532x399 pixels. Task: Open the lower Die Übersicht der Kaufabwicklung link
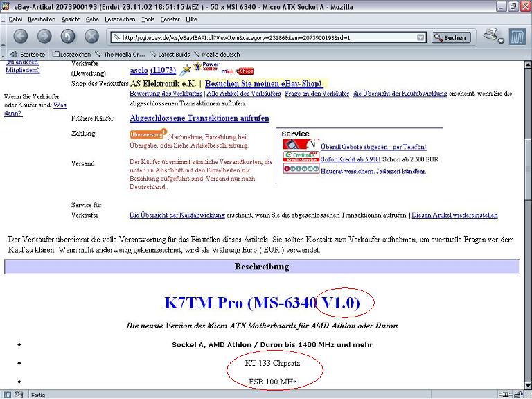pos(177,215)
